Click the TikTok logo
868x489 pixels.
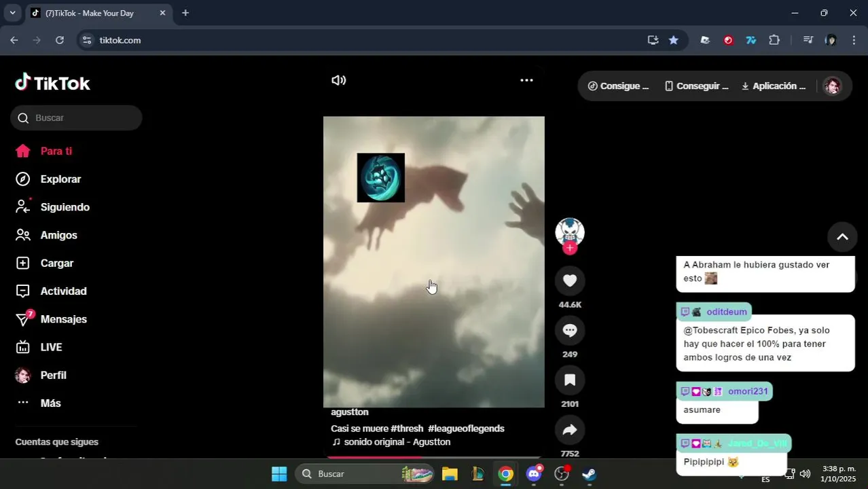[52, 83]
